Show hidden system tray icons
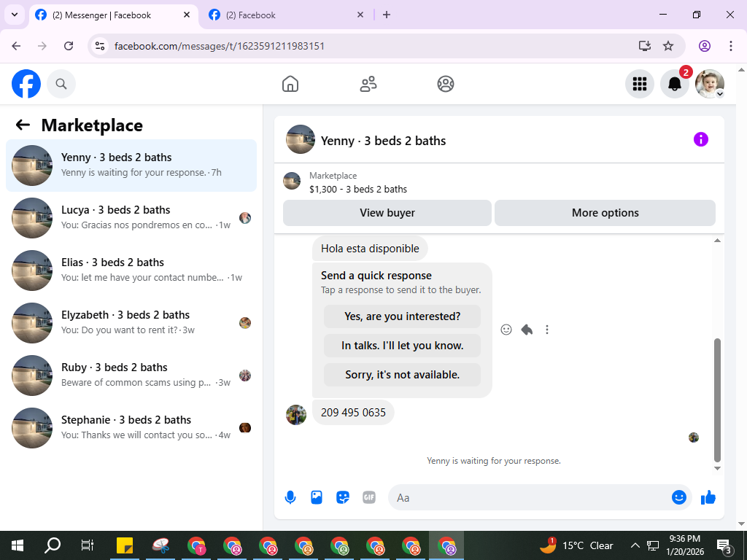Viewport: 747px width, 560px height. (x=635, y=545)
